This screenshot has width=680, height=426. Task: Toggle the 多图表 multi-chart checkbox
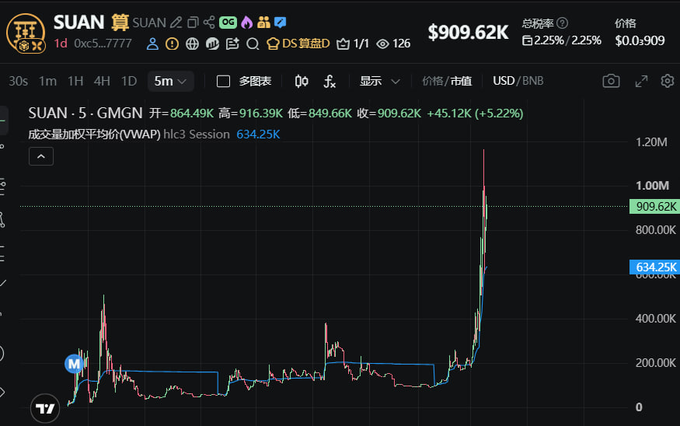coord(223,81)
